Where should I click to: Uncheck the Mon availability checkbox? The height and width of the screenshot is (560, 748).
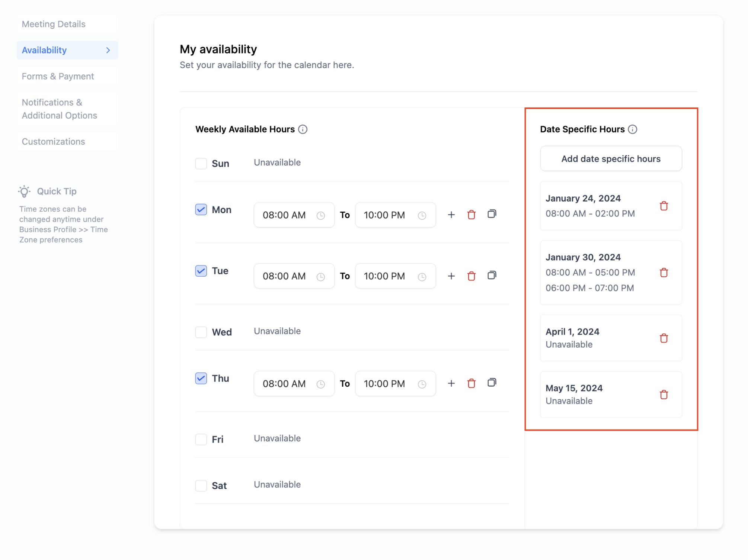point(201,210)
